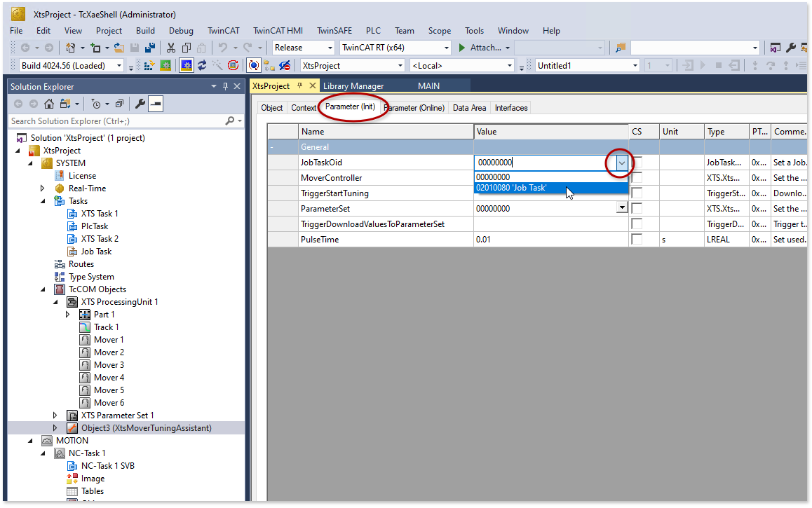Click the Undo arrow icon
812x508 pixels.
(223, 48)
